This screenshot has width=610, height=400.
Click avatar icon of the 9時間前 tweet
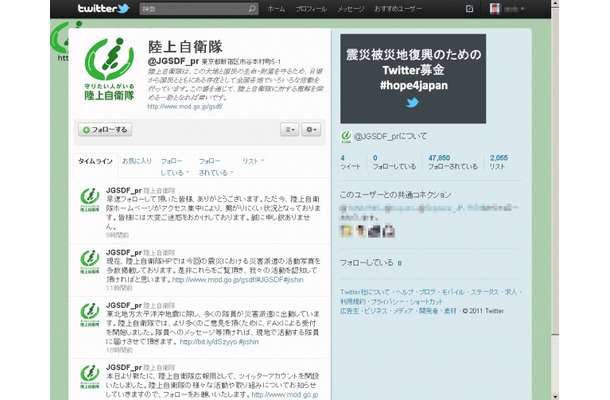point(90,200)
